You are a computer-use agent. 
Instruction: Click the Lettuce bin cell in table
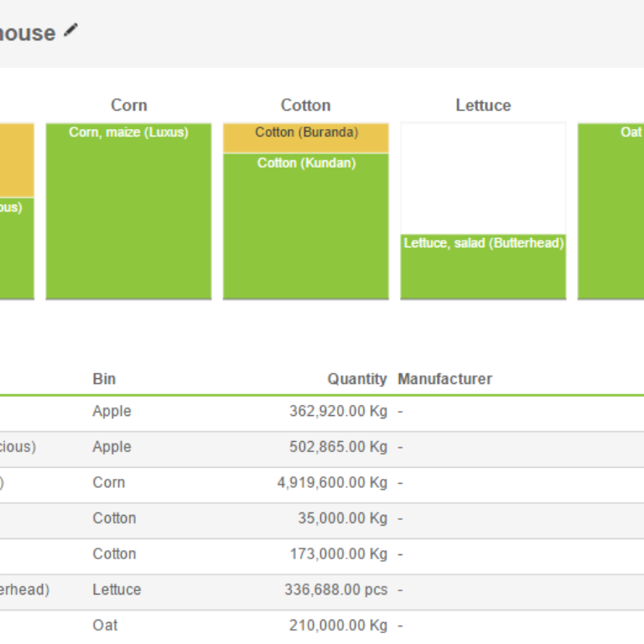(x=117, y=589)
